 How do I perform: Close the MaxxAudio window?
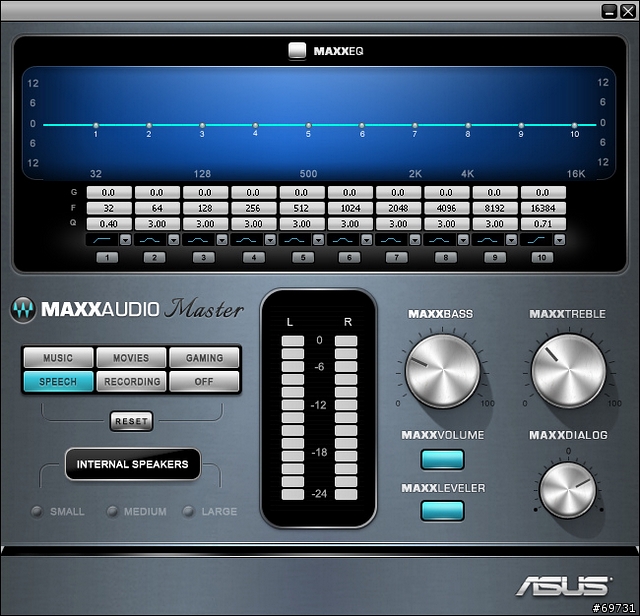628,11
